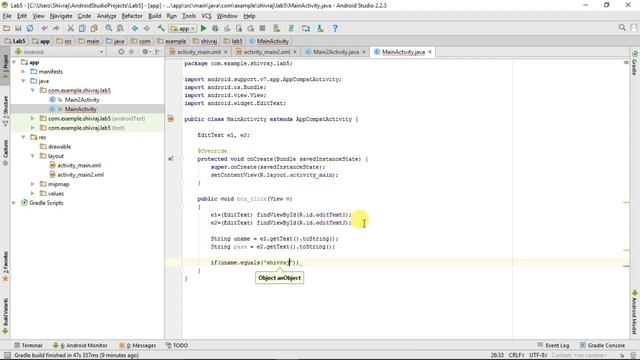
Task: Expand Gradle Scripts node
Action: point(14,203)
